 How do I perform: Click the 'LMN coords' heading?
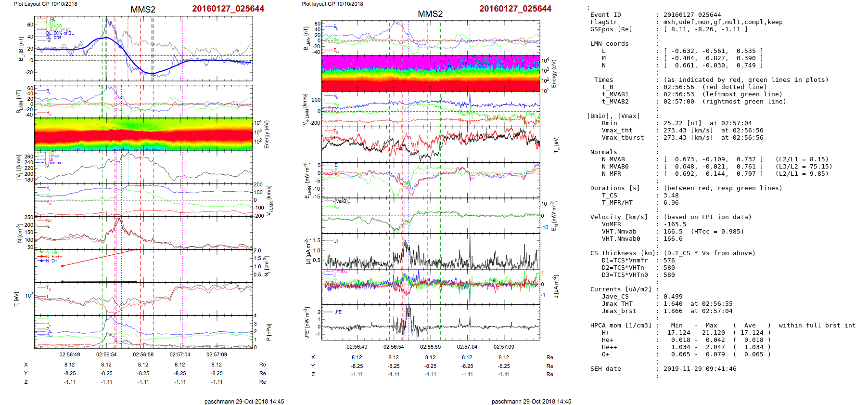[x=609, y=44]
